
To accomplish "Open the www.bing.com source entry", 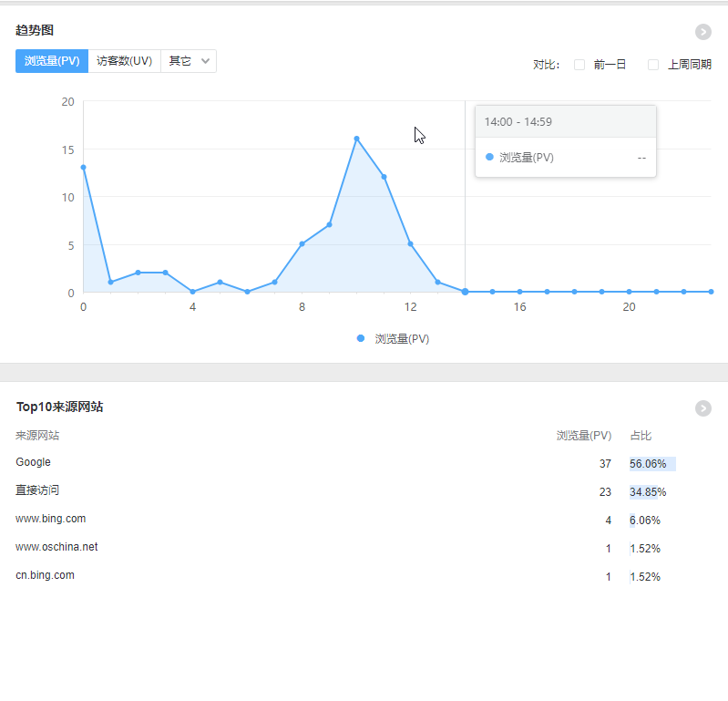I will tap(51, 519).
